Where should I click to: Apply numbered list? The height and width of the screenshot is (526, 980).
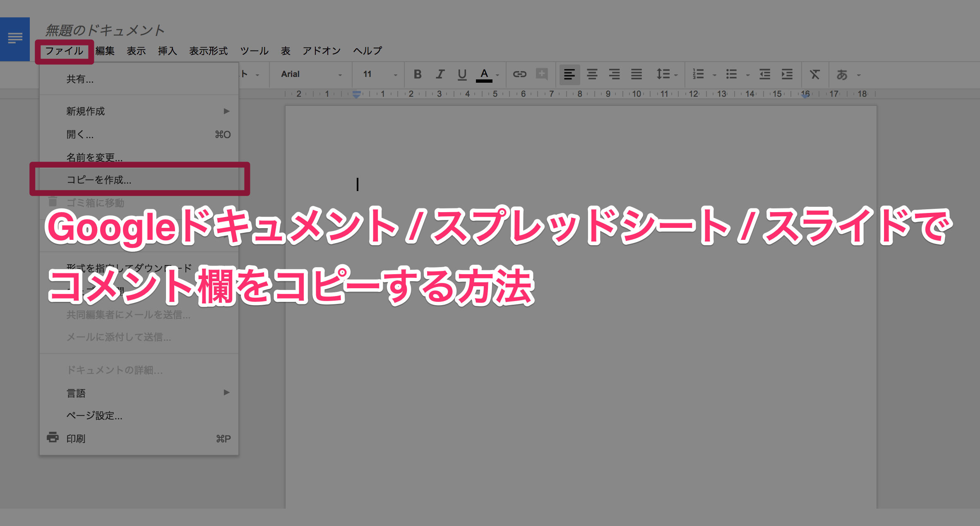pos(699,74)
